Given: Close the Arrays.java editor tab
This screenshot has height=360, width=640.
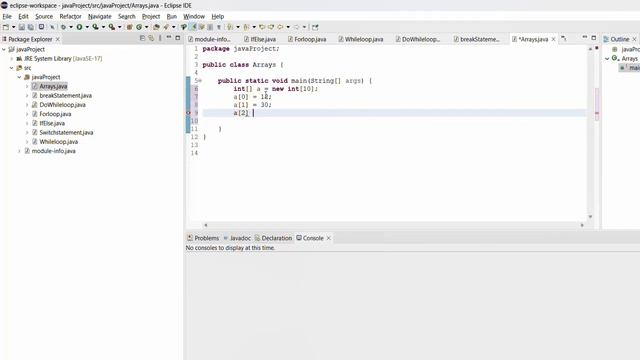Looking at the screenshot, I should pyautogui.click(x=553, y=39).
